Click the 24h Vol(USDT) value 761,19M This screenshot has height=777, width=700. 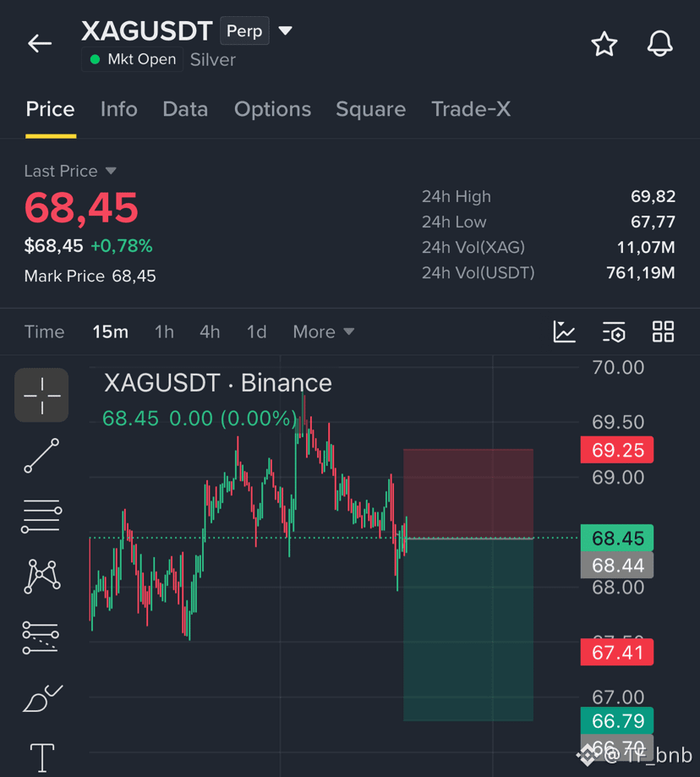pos(641,272)
